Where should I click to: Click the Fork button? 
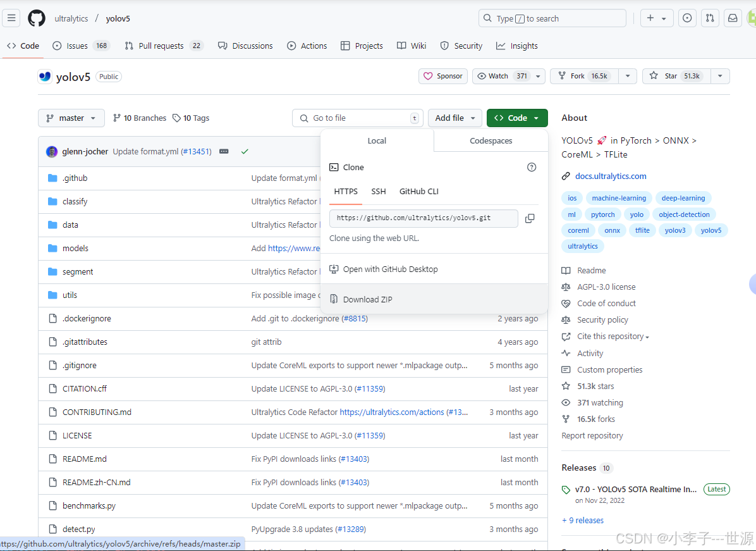pyautogui.click(x=584, y=77)
